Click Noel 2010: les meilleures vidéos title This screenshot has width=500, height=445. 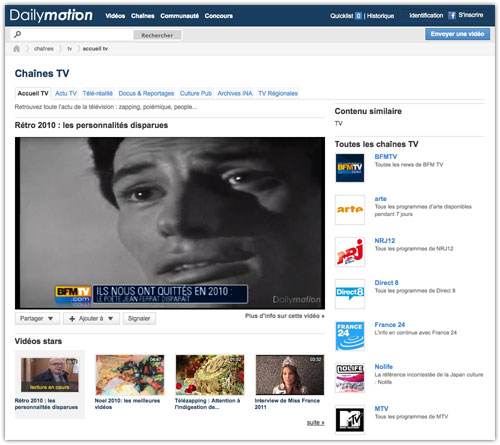tap(127, 404)
